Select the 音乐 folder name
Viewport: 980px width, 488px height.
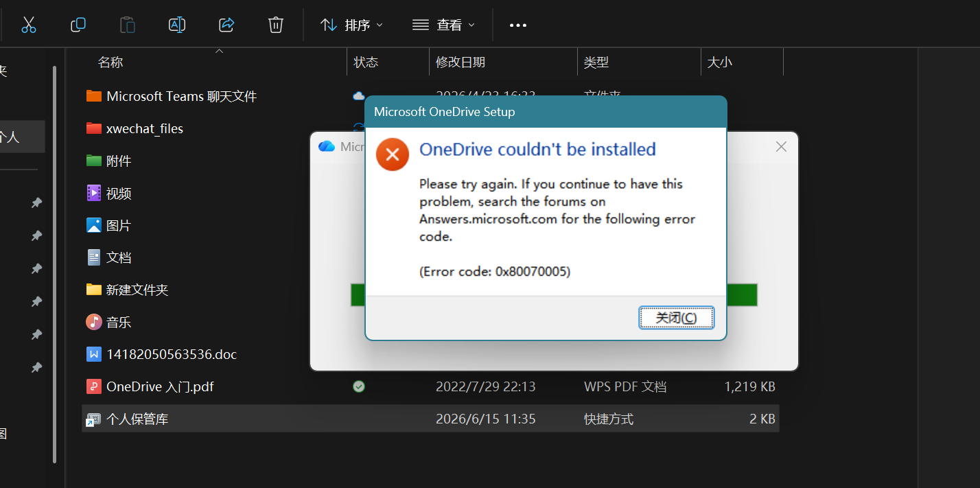pos(119,323)
